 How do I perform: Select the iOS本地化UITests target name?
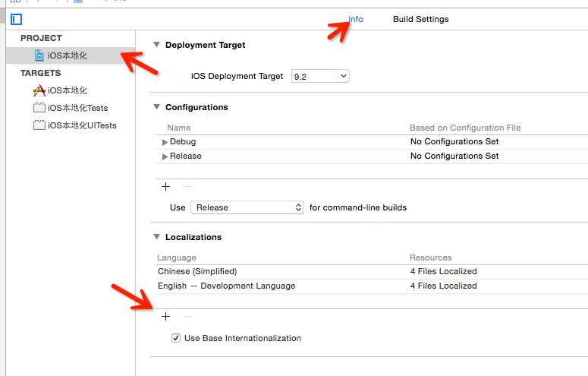82,125
